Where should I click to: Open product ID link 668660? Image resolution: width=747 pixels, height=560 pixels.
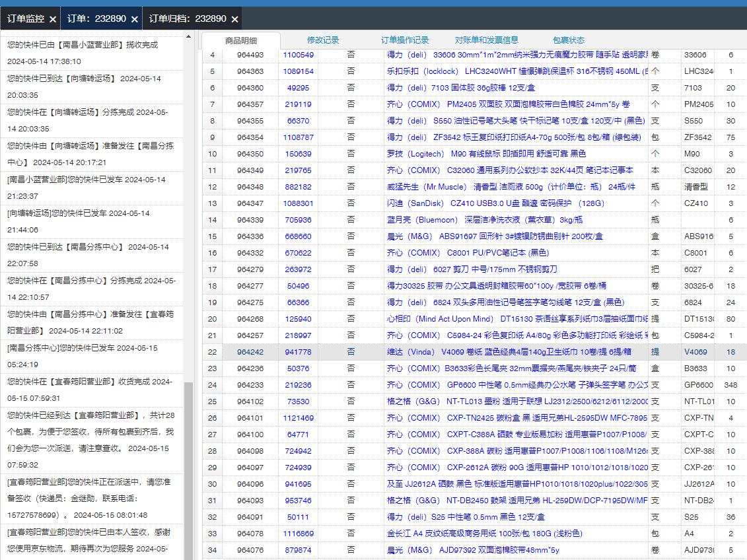[299, 236]
